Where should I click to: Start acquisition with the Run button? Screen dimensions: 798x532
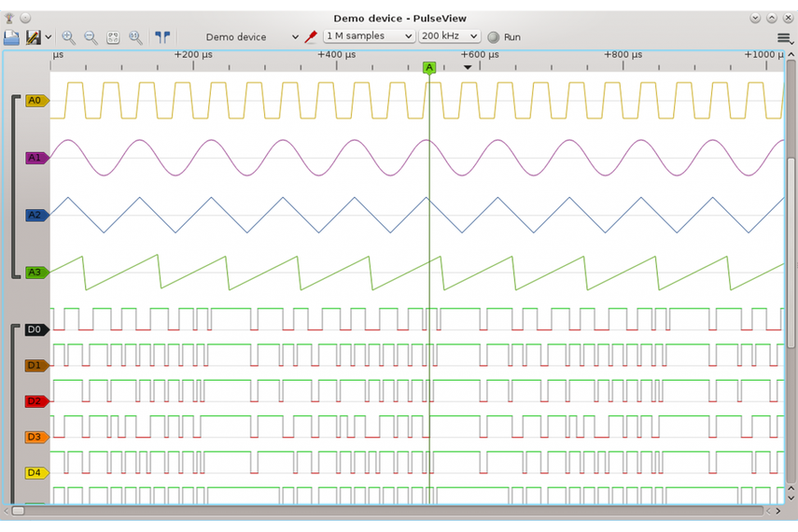[x=504, y=37]
